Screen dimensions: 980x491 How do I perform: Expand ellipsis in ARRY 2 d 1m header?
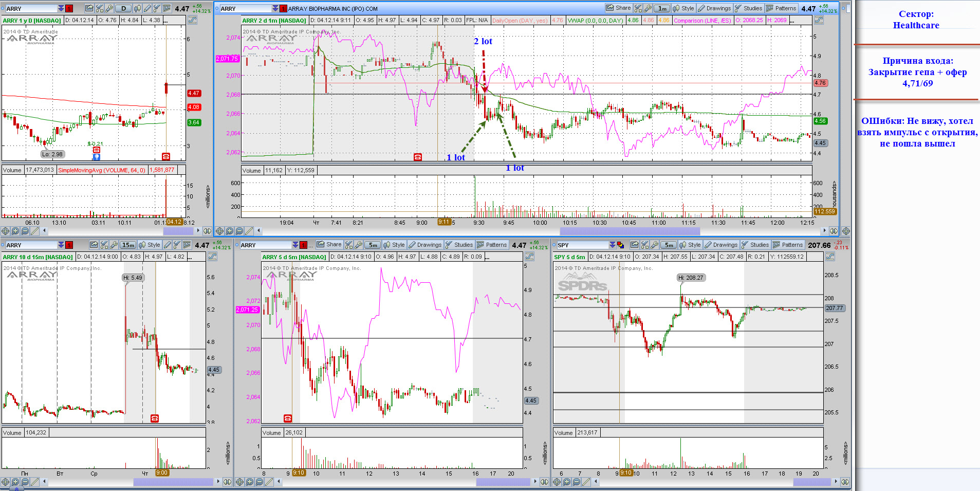point(792,21)
